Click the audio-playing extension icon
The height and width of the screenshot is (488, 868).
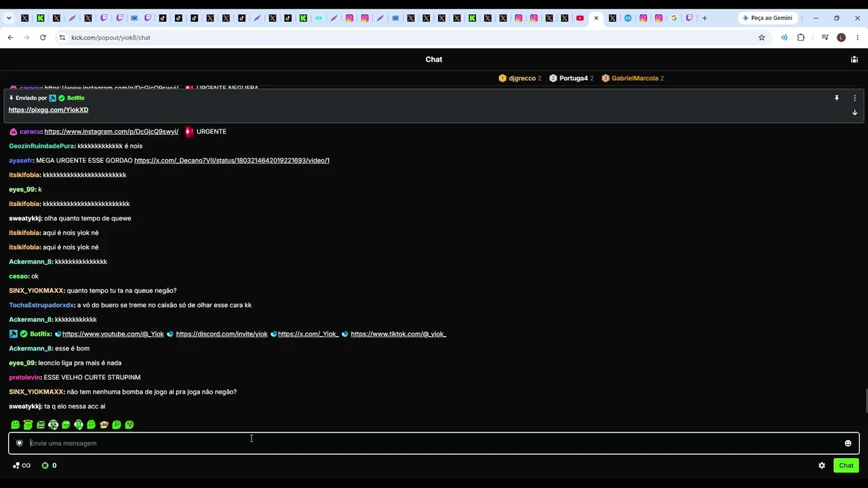(x=784, y=37)
